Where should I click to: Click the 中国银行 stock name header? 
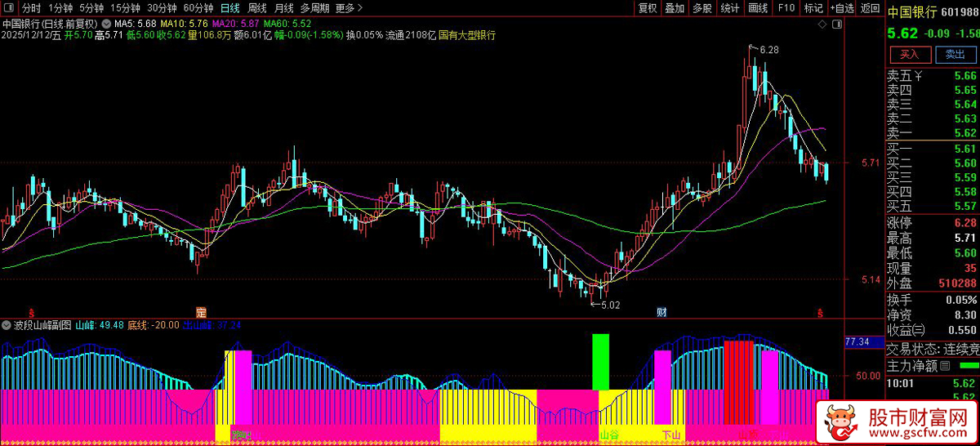(x=912, y=12)
